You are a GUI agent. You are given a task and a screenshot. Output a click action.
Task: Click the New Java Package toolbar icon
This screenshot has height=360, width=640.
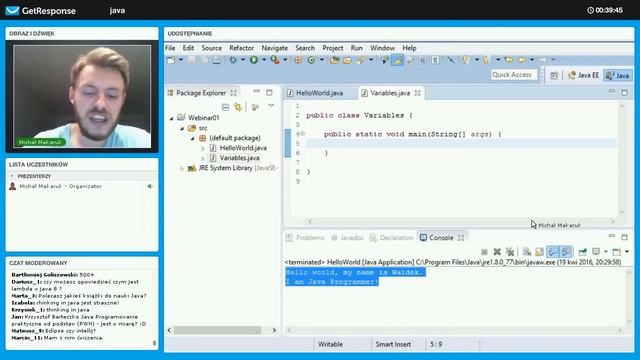click(x=298, y=60)
